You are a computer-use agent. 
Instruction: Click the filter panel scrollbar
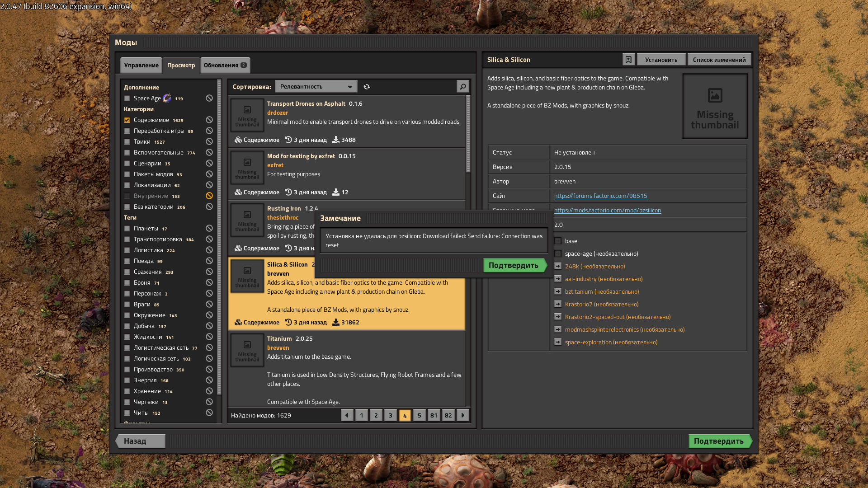click(x=219, y=237)
